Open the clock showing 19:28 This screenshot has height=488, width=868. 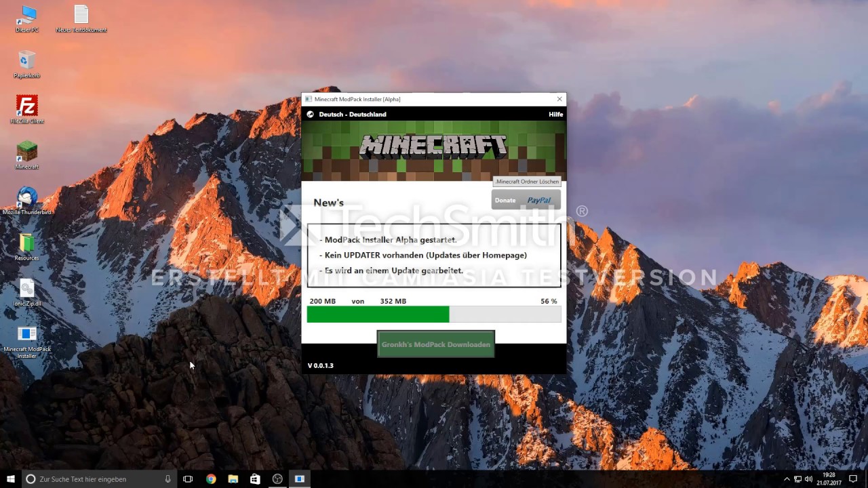click(829, 479)
